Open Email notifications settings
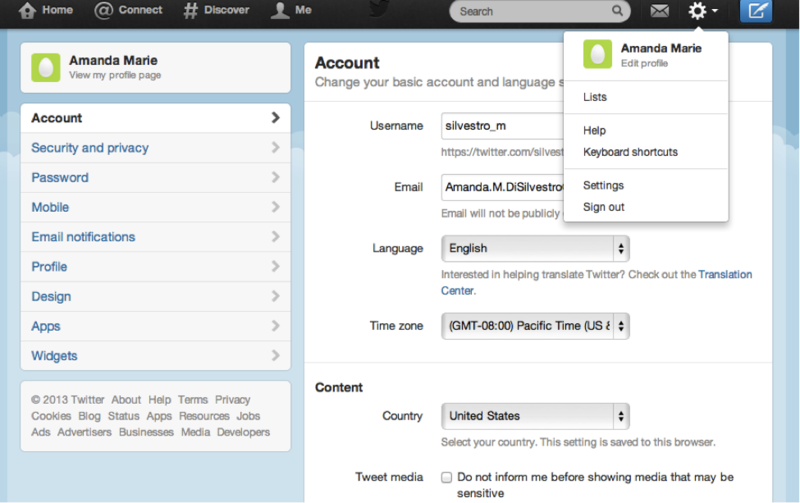This screenshot has width=800, height=503. (x=156, y=237)
